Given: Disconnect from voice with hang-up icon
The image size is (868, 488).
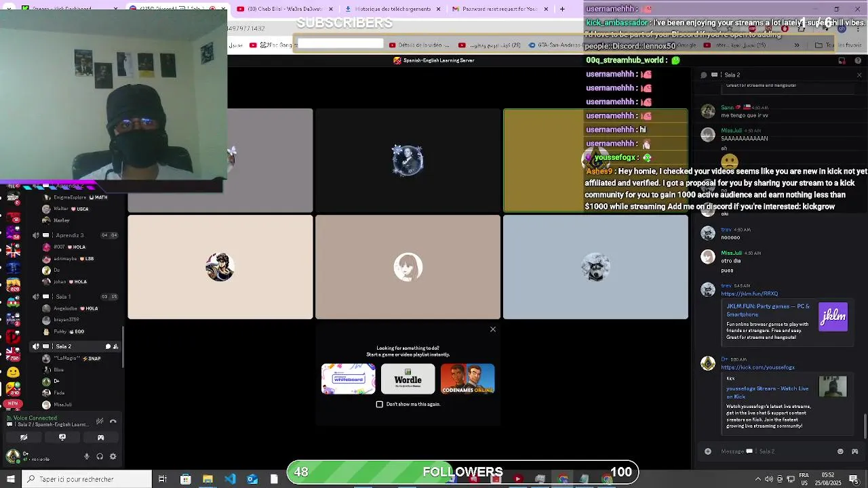Looking at the screenshot, I should click(113, 421).
